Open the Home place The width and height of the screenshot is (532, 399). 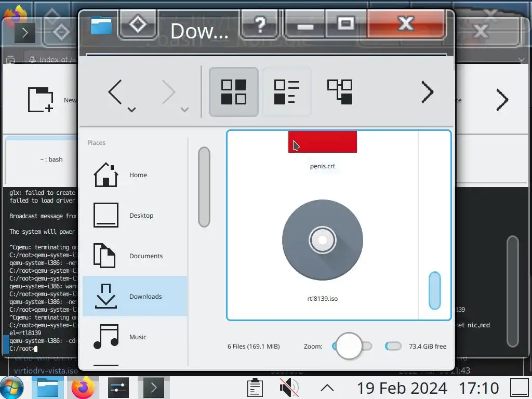point(135,175)
